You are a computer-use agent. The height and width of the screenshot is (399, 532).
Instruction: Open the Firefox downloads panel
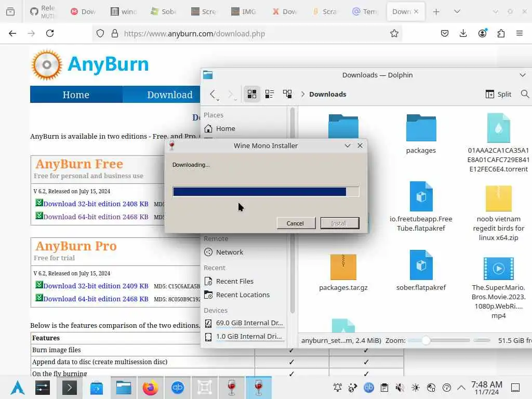tap(463, 33)
